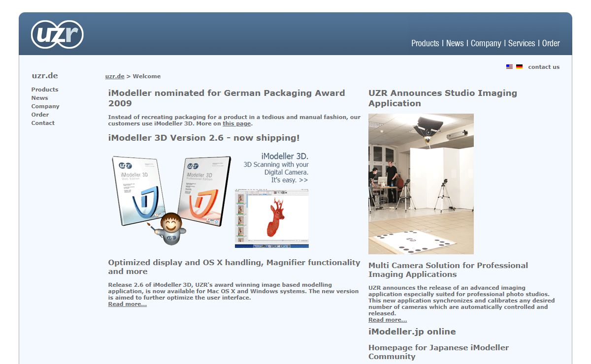Screen dimensions: 591x364
Task: Click the iModeller.jp online heading
Action: pyautogui.click(x=412, y=332)
